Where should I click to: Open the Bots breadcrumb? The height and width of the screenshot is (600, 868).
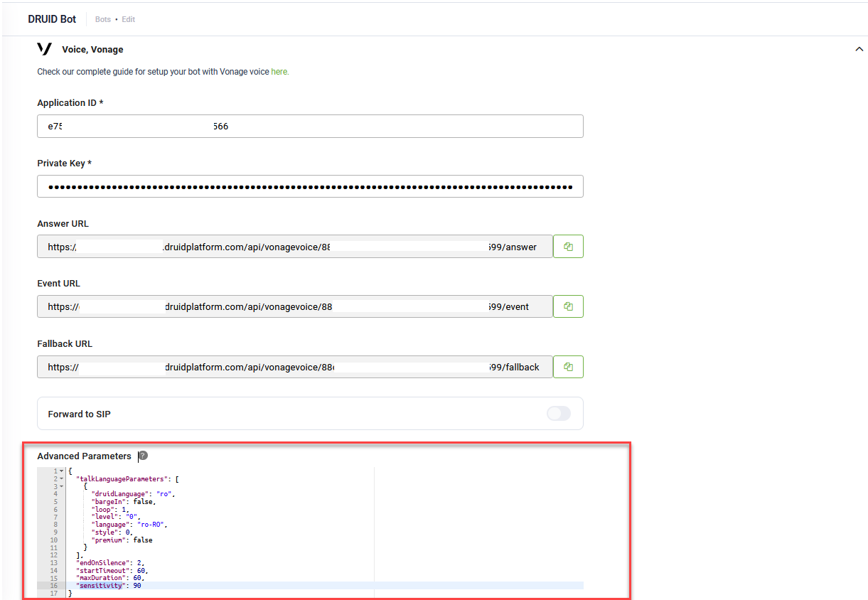pyautogui.click(x=103, y=19)
